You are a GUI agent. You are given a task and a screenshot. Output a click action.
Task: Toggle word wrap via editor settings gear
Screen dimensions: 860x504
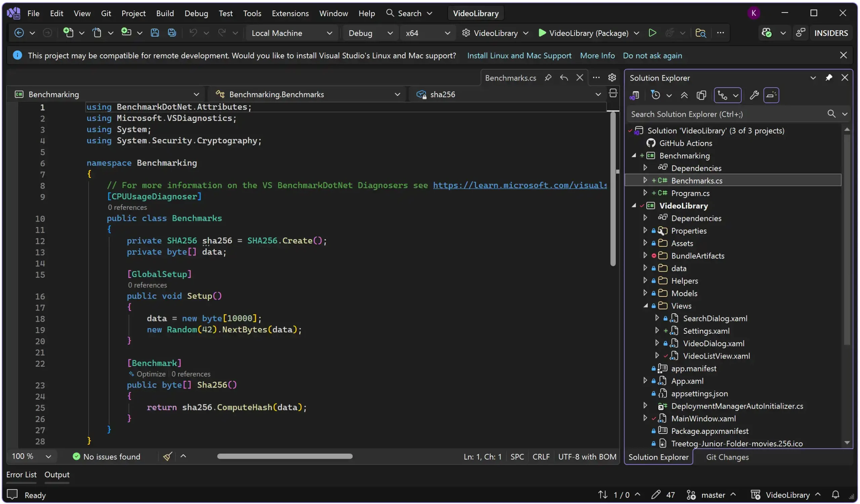(x=612, y=78)
